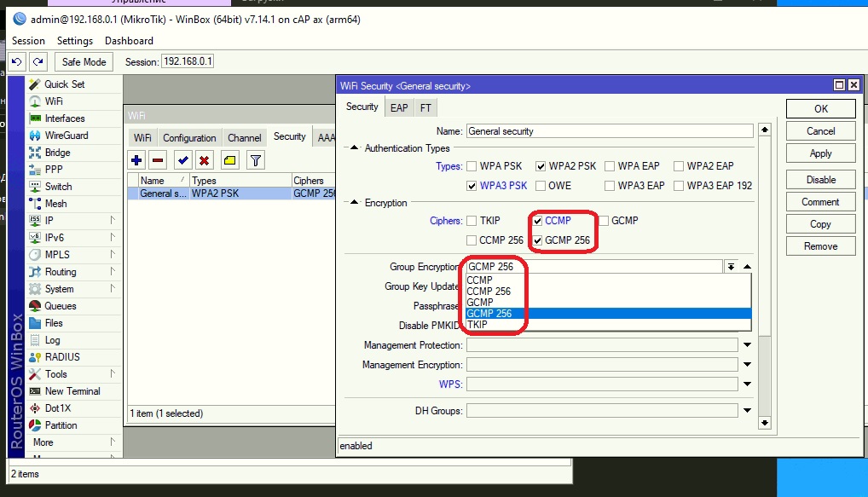Uncheck the WPA2 PSK checkbox
This screenshot has height=497, width=868.
click(x=541, y=166)
